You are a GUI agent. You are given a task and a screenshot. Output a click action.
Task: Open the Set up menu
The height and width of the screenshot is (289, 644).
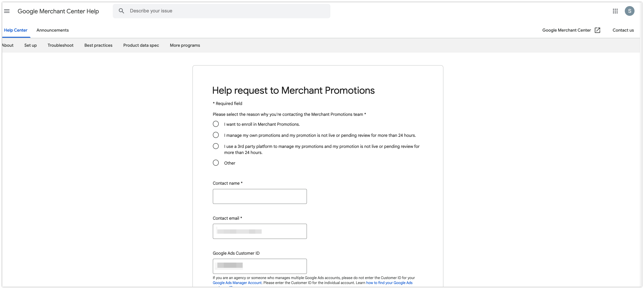31,45
